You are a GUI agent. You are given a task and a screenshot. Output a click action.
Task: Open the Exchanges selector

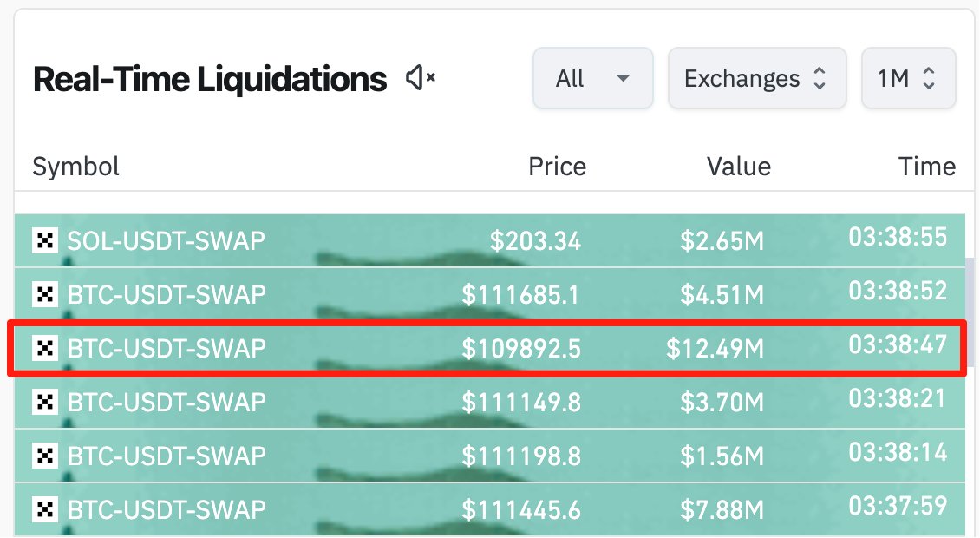tap(757, 78)
